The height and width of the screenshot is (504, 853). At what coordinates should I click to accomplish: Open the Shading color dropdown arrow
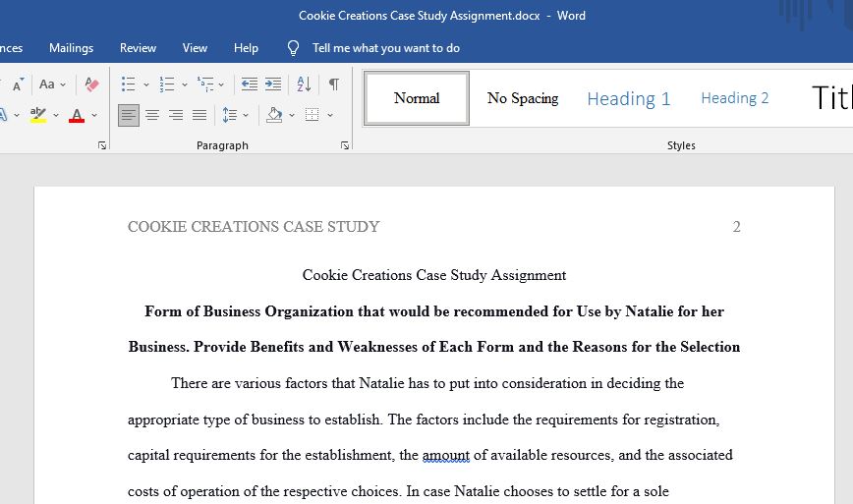292,115
